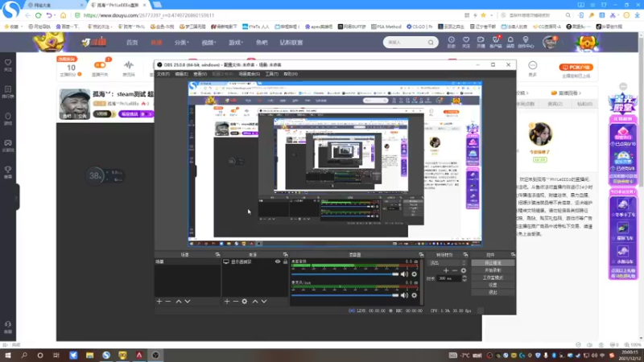This screenshot has height=362, width=644.
Task: Click Exit (退出) button in OBS Controls
Action: (493, 293)
